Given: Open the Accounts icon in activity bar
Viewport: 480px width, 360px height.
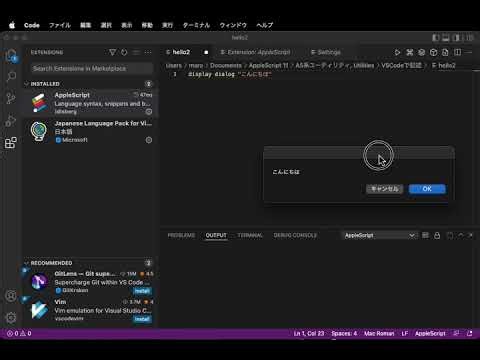Looking at the screenshot, I should coord(11,295).
